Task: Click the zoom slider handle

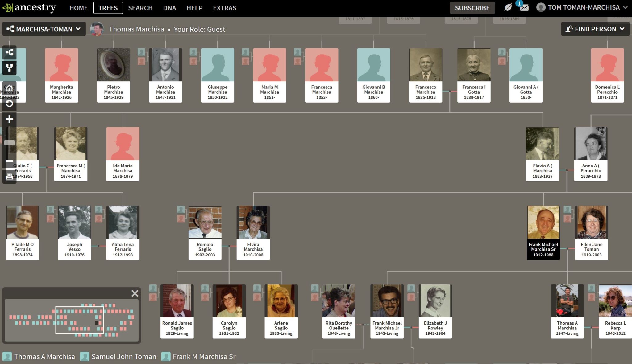Action: 9,142
